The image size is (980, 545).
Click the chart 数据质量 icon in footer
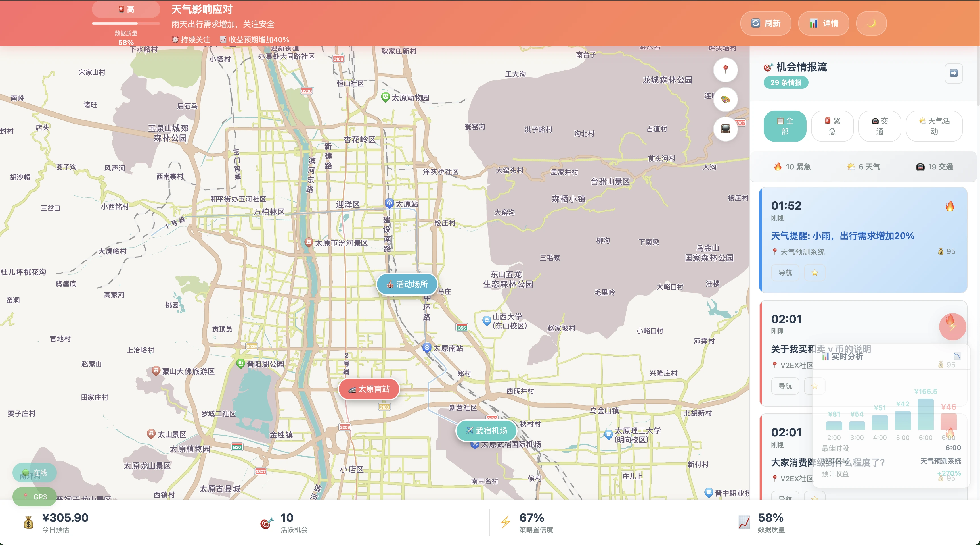[x=744, y=523]
